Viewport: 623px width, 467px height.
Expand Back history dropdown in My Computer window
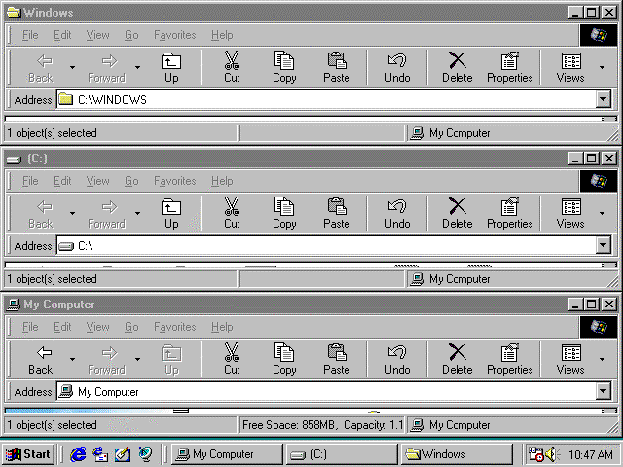(72, 359)
